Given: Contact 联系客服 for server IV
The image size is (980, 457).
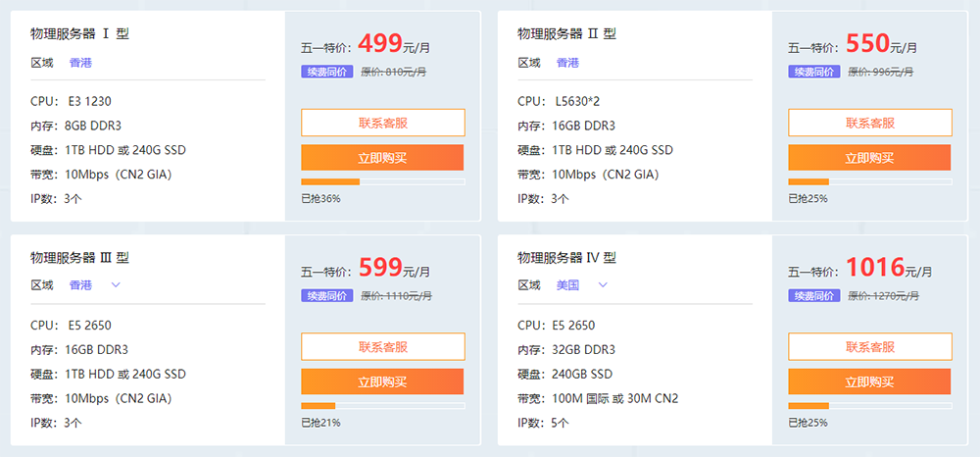Looking at the screenshot, I should (870, 346).
